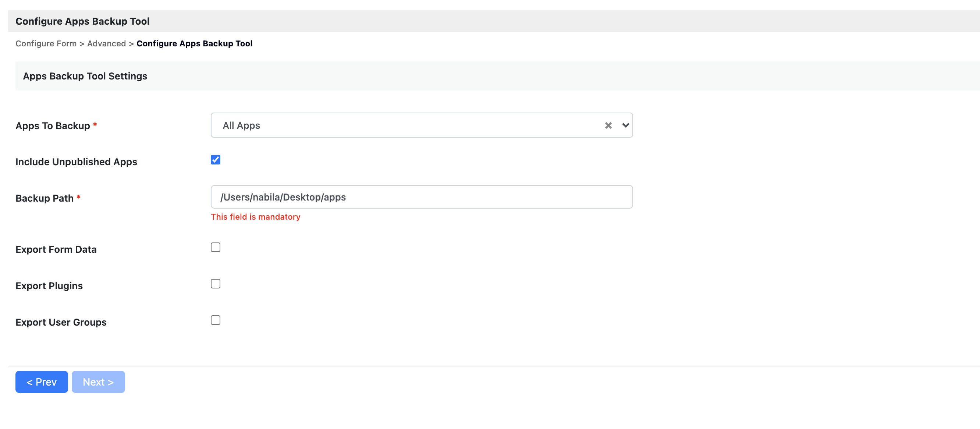Expand the Apps To Backup dropdown arrow
The image size is (980, 429).
coord(625,125)
